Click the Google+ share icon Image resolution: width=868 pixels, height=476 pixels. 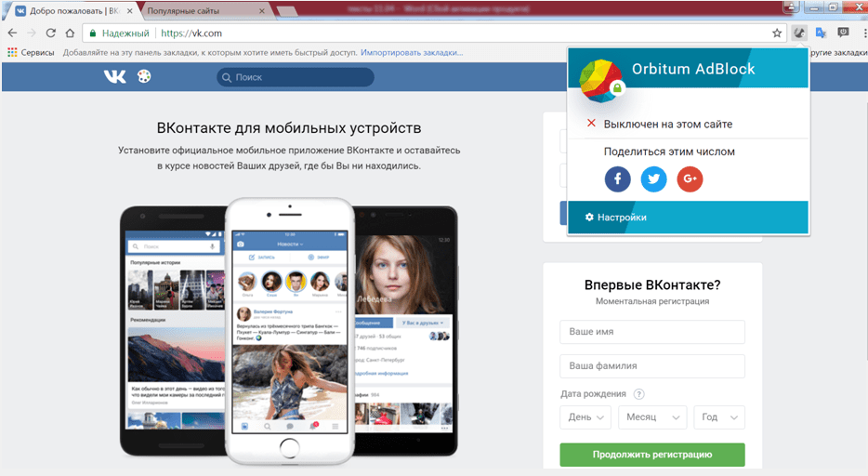[690, 179]
